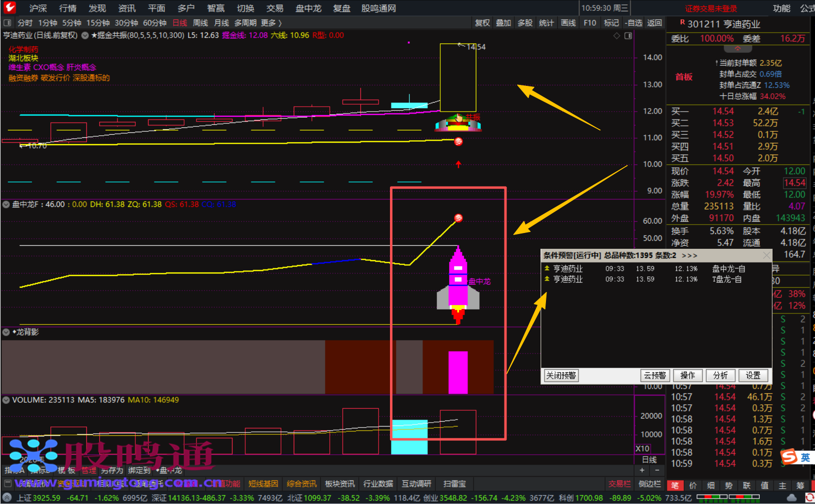Image resolution: width=815 pixels, height=504 pixels.
Task: Open the 画线 drawing tools
Action: [x=568, y=23]
